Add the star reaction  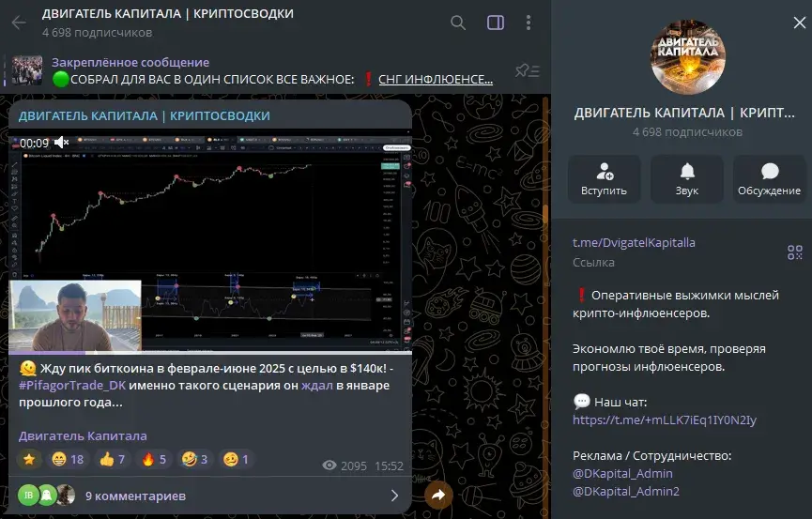coord(29,459)
